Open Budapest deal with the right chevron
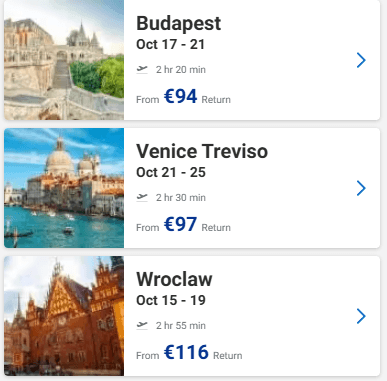Image resolution: width=387 pixels, height=381 pixels. 361,60
